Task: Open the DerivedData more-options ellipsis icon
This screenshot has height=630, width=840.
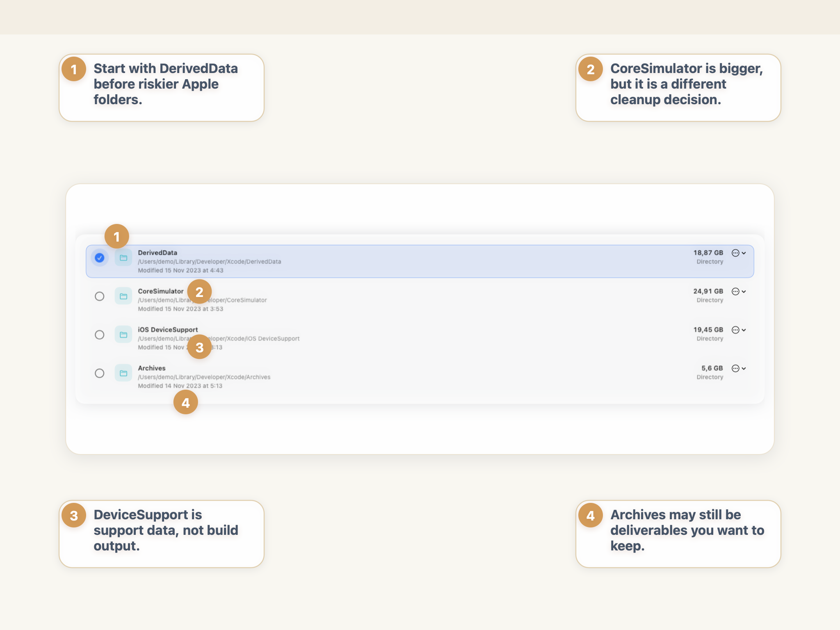Action: pos(735,253)
